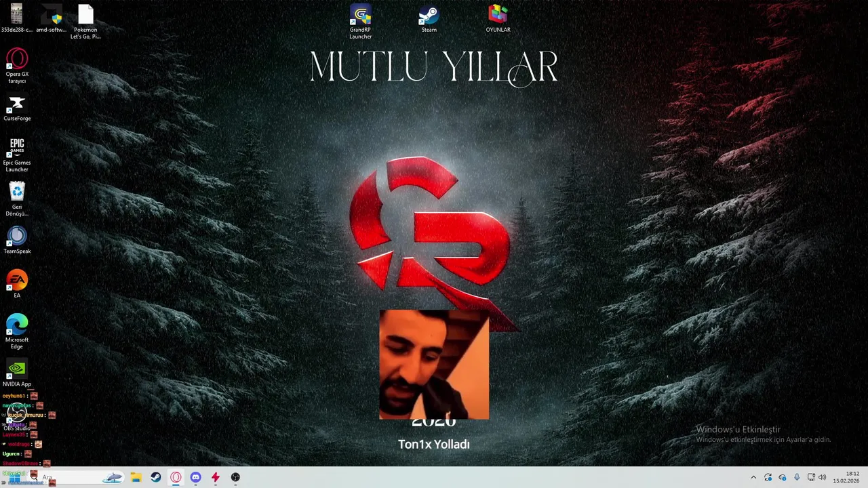Viewport: 868px width, 488px height.
Task: Open File Explorer from the taskbar
Action: click(136, 478)
